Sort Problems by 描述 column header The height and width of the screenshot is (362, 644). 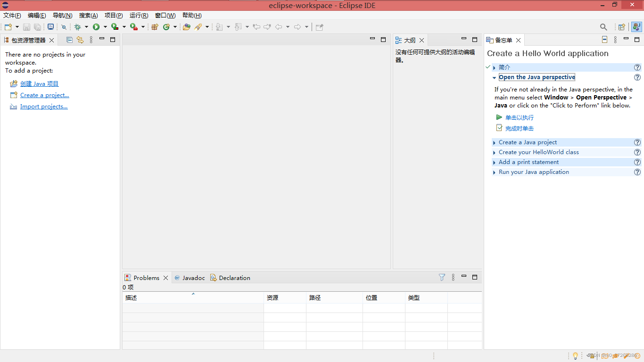193,297
